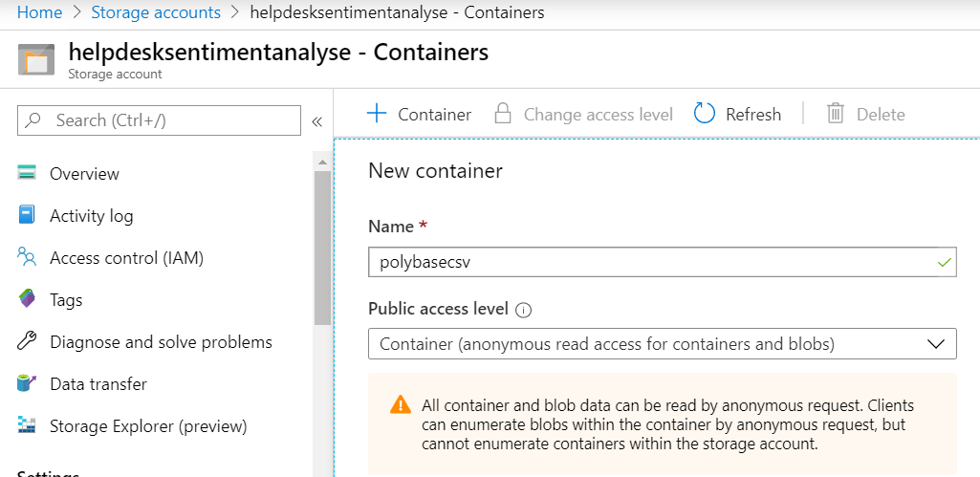Click the storage account folder icon
The height and width of the screenshot is (477, 980).
(36, 59)
